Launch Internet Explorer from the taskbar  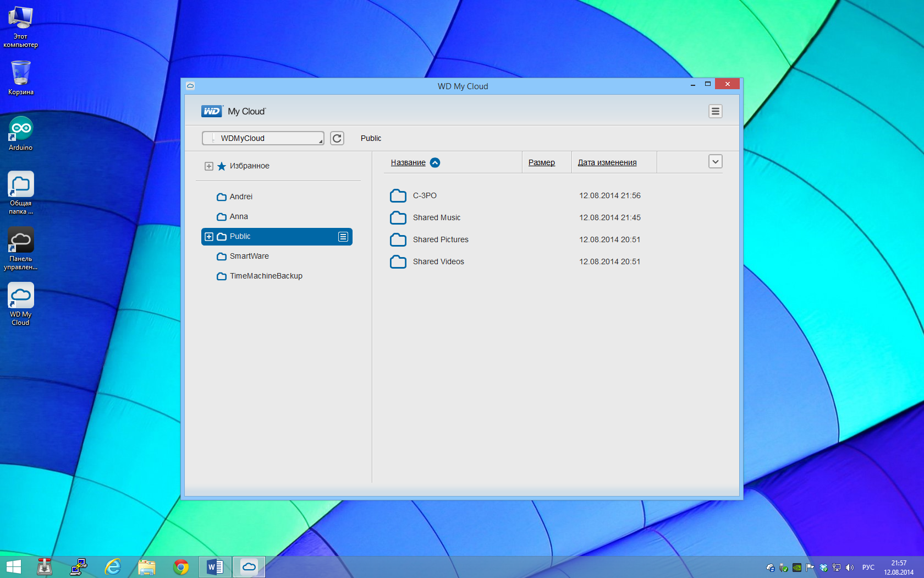pyautogui.click(x=113, y=567)
